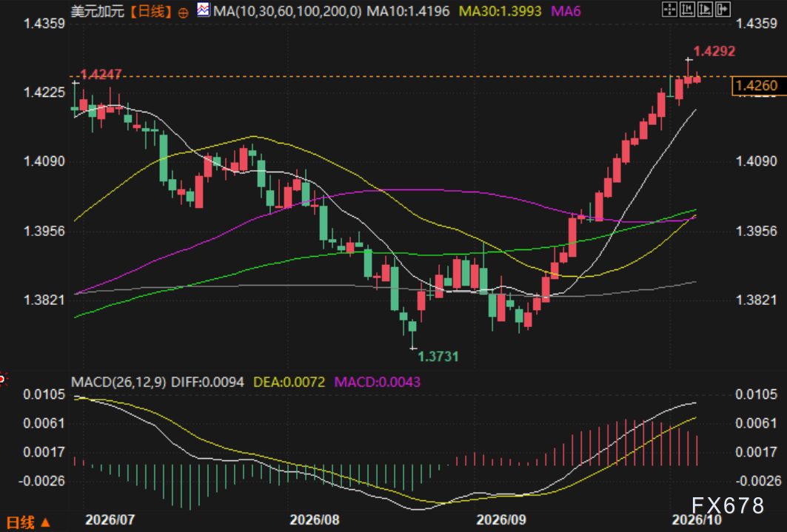Open MACD(26,12,9) indicator parameters

tap(118, 382)
